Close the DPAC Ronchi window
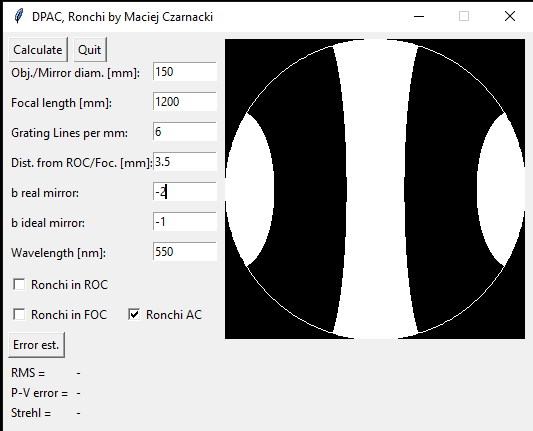The image size is (533, 431). pyautogui.click(x=510, y=16)
